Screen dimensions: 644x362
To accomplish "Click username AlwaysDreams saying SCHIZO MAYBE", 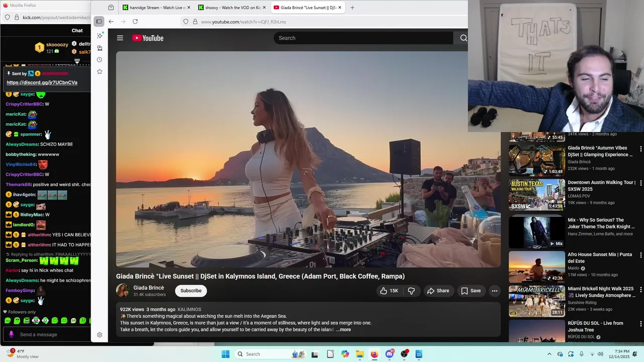I will pos(22,144).
